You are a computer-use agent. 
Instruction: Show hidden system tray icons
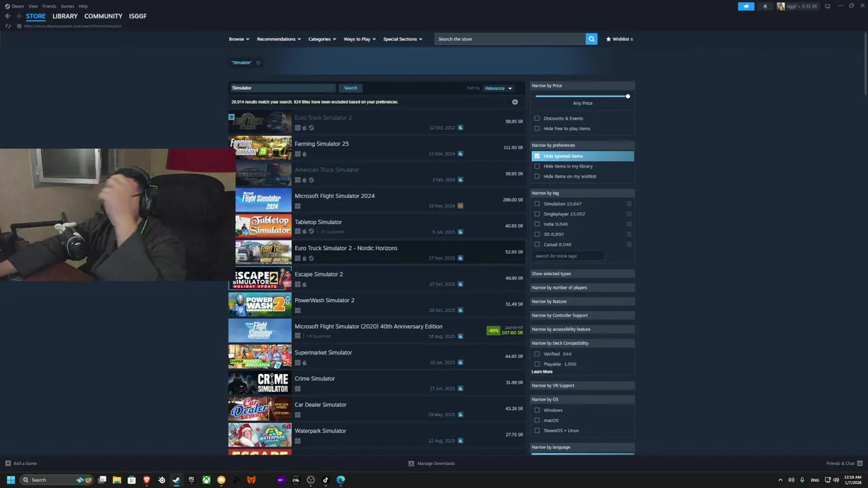pos(780,480)
